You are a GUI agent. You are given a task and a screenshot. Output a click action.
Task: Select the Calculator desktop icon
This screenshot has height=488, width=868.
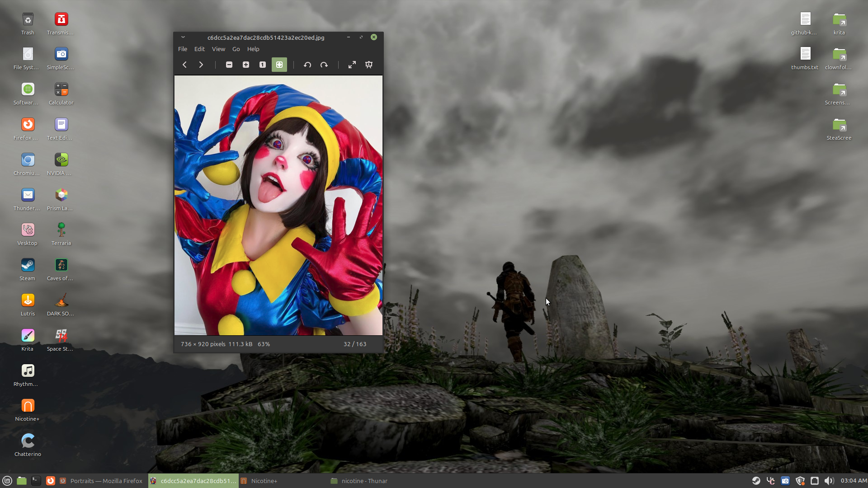coord(61,94)
